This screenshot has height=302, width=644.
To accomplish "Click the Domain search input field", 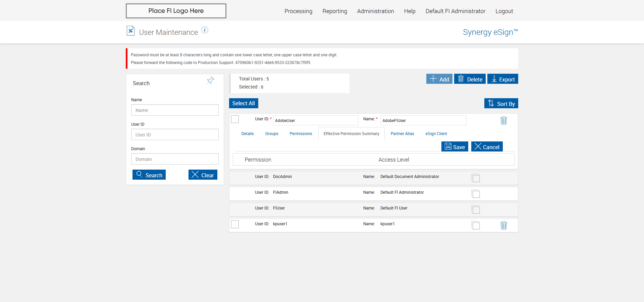I will point(175,159).
